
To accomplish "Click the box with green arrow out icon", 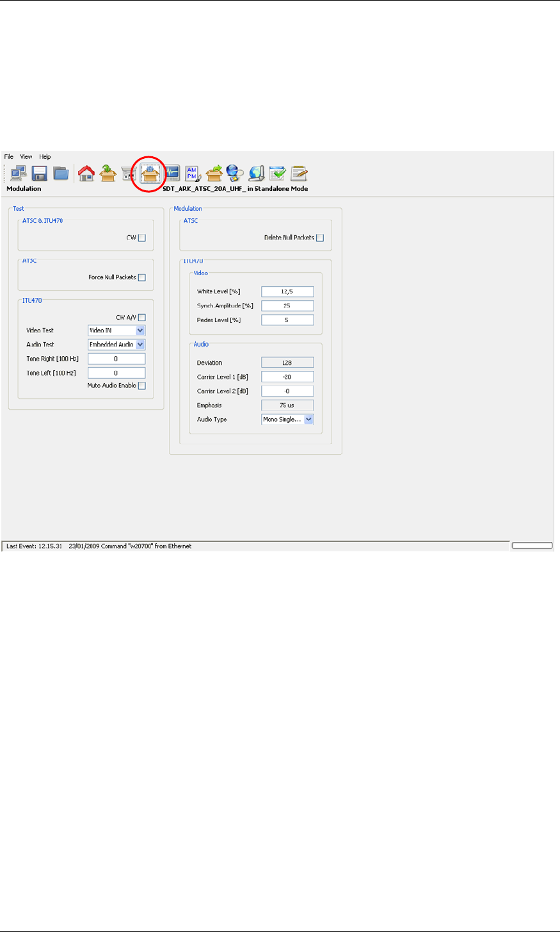I will pos(214,173).
